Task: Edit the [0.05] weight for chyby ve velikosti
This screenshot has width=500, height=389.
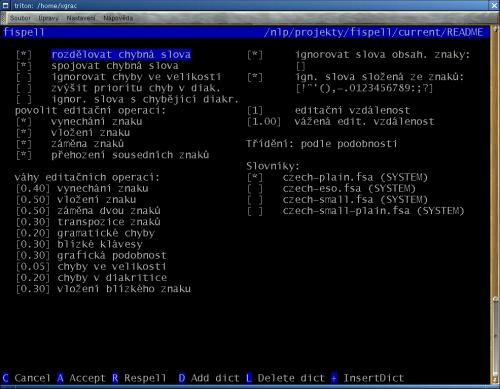Action: 33,267
